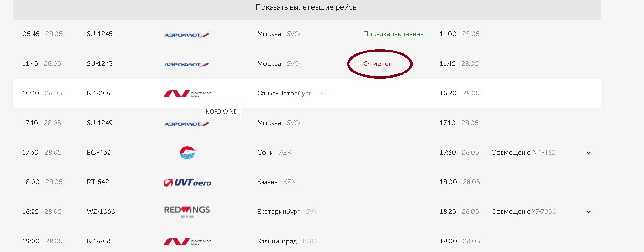Click Nordwind logo on flight N4-868
The height and width of the screenshot is (252, 644).
187,241
